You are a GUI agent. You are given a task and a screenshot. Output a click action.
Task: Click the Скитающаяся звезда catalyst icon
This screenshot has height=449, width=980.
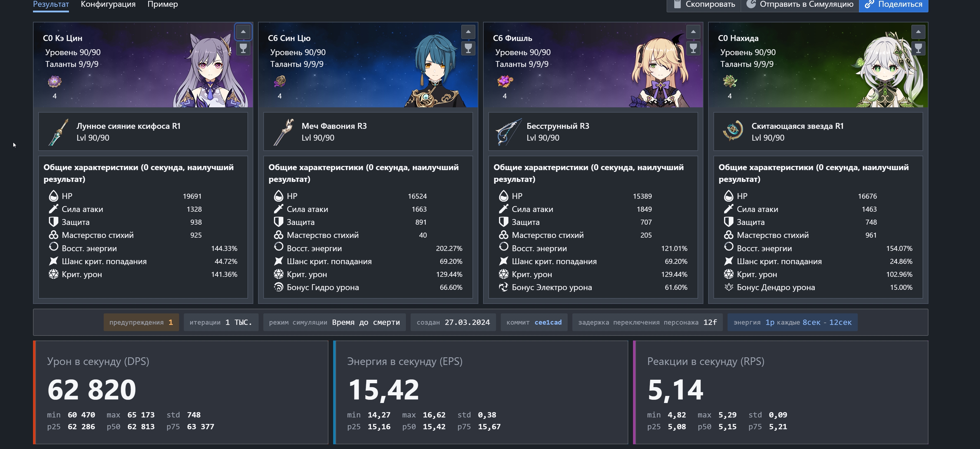pos(733,131)
